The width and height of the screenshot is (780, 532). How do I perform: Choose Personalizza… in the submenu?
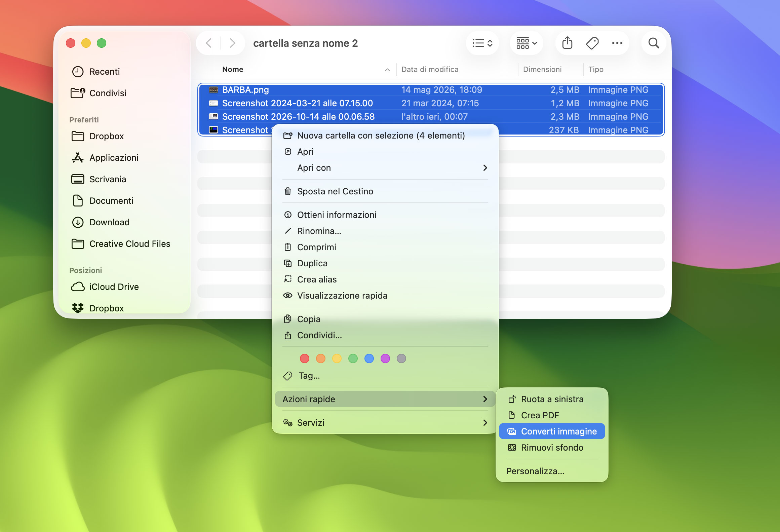pos(552,471)
